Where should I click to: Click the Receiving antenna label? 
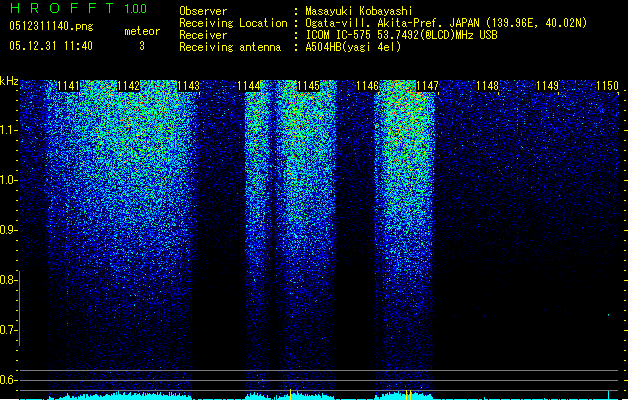[230, 47]
